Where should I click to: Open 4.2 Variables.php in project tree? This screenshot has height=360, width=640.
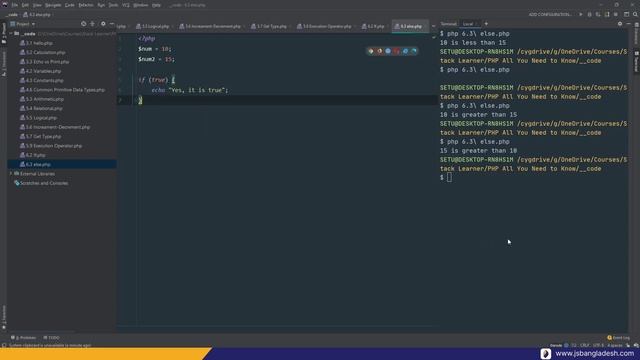(x=40, y=71)
